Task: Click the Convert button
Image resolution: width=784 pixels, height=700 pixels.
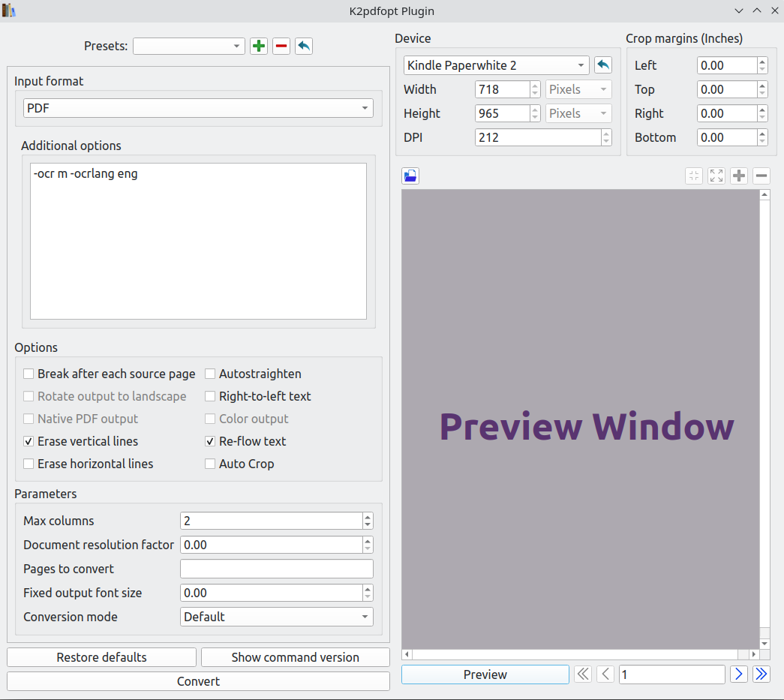Action: coord(198,681)
